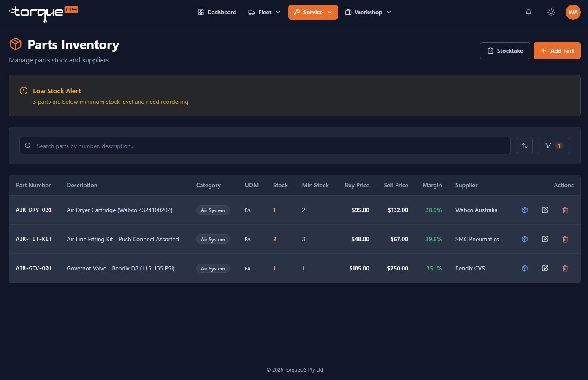The image size is (588, 380).
Task: Click the search magnifier icon
Action: (28, 146)
